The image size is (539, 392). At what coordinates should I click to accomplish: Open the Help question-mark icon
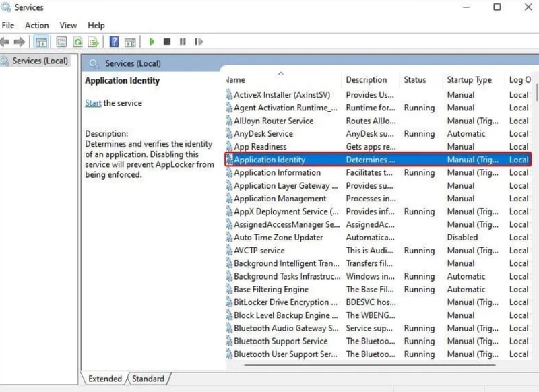click(114, 42)
